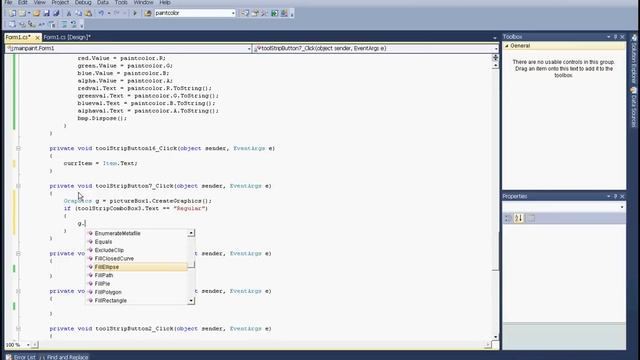The height and width of the screenshot is (360, 640).
Task: Collapse the toolStripButton2_Click method outline
Action: pos(18,329)
